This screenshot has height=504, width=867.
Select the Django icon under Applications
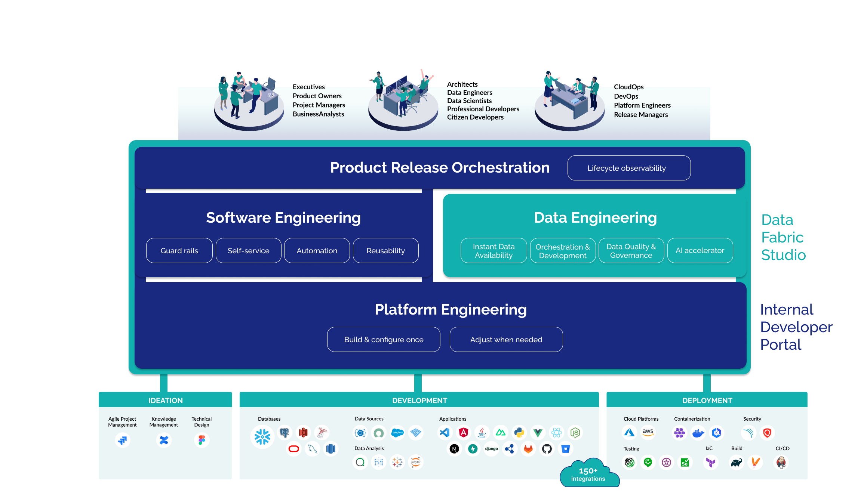[x=491, y=449]
